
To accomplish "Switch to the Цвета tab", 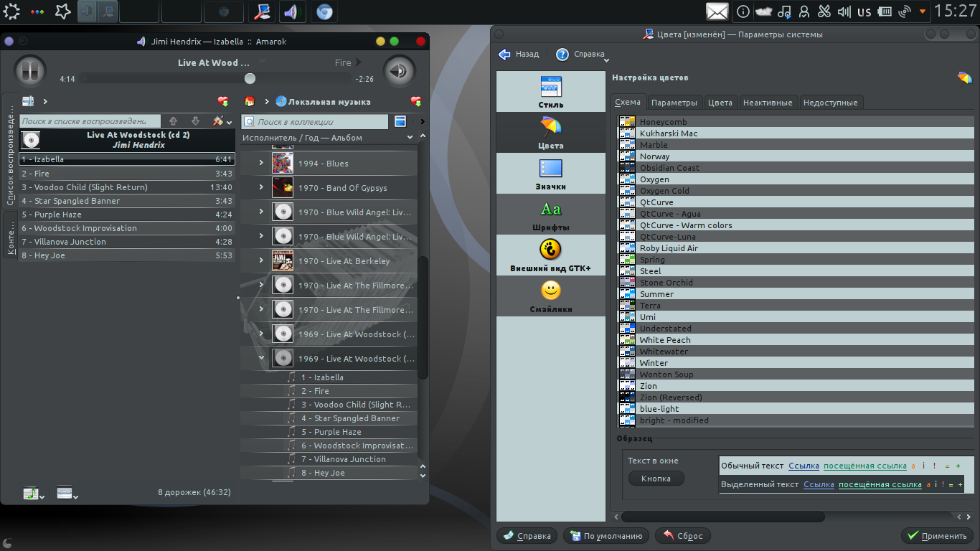I will coord(720,103).
